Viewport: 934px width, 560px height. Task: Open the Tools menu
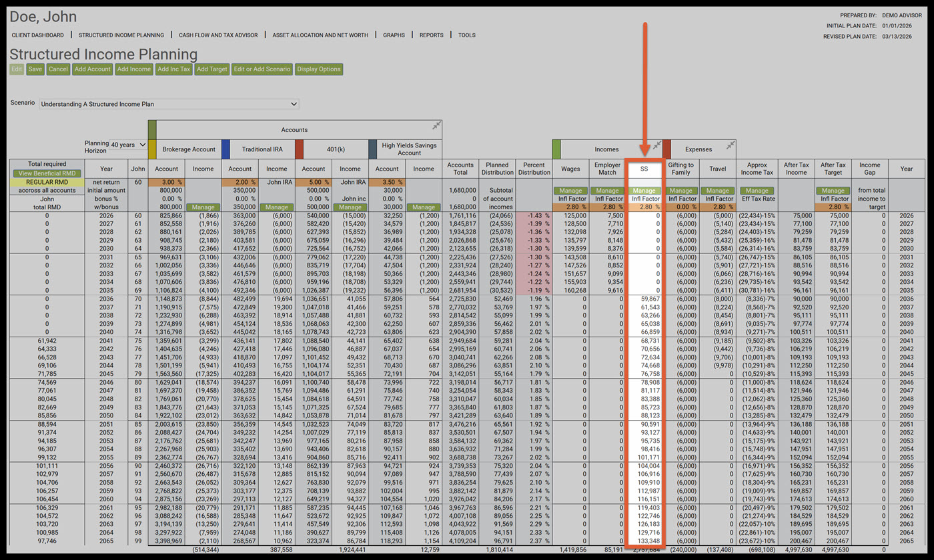467,35
